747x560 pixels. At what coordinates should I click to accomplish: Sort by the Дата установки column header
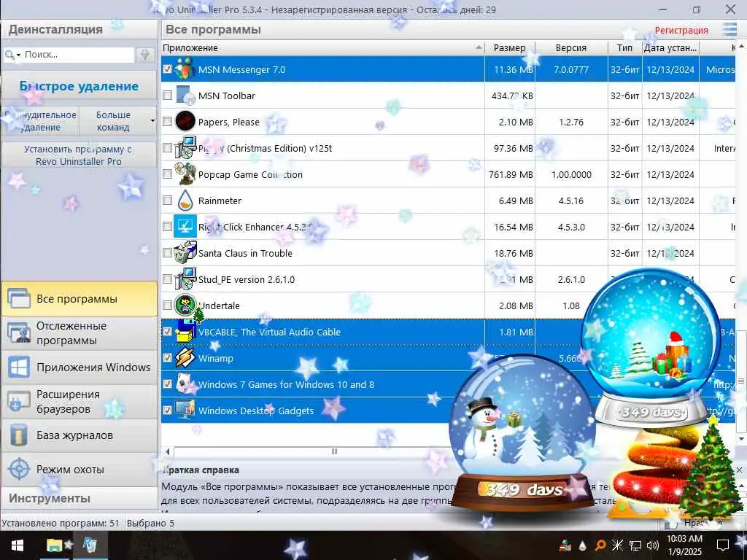click(670, 47)
